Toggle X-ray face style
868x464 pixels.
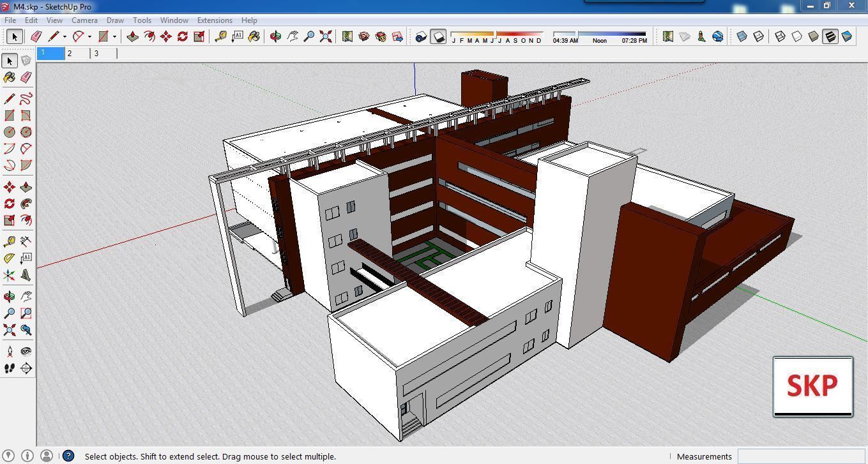742,36
